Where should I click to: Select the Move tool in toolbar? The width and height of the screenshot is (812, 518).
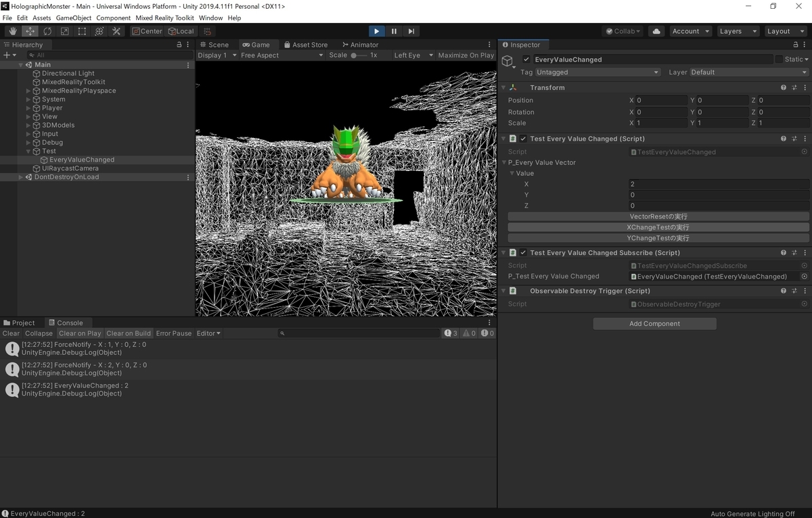(30, 31)
